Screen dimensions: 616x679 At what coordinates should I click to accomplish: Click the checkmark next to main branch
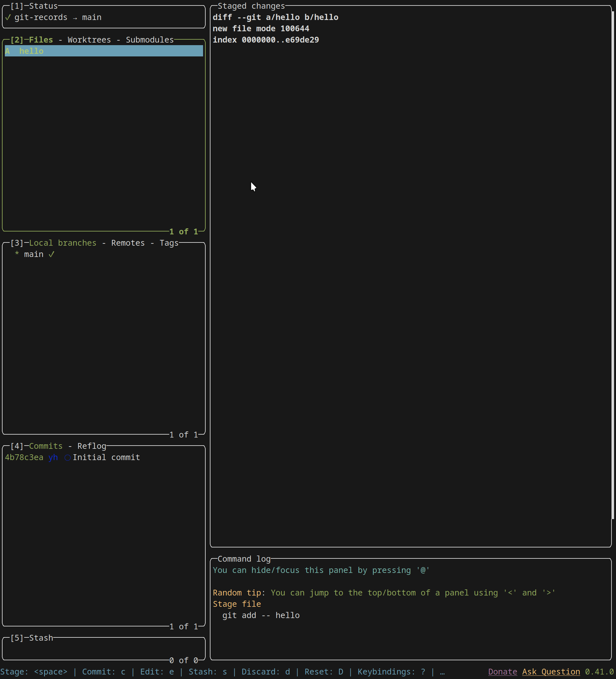pos(51,254)
